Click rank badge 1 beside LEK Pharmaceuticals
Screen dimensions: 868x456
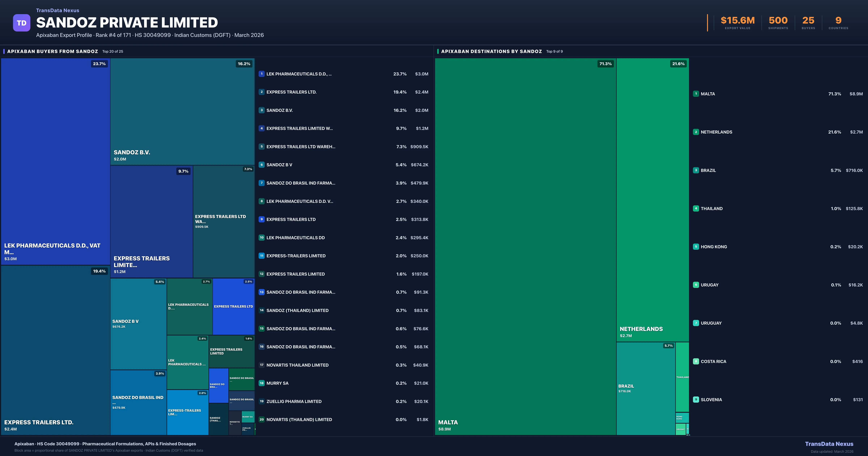click(261, 74)
